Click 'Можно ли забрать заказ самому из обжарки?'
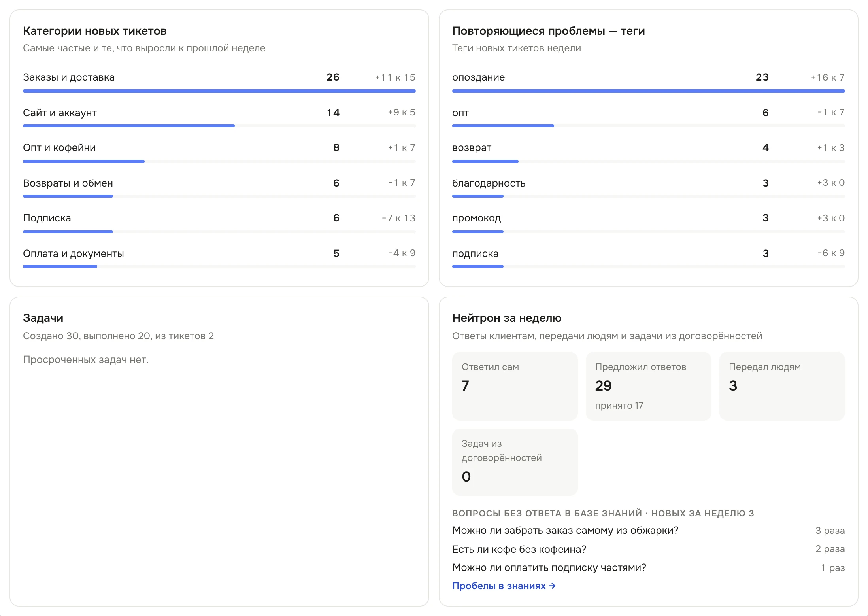Image resolution: width=868 pixels, height=616 pixels. coord(565,530)
